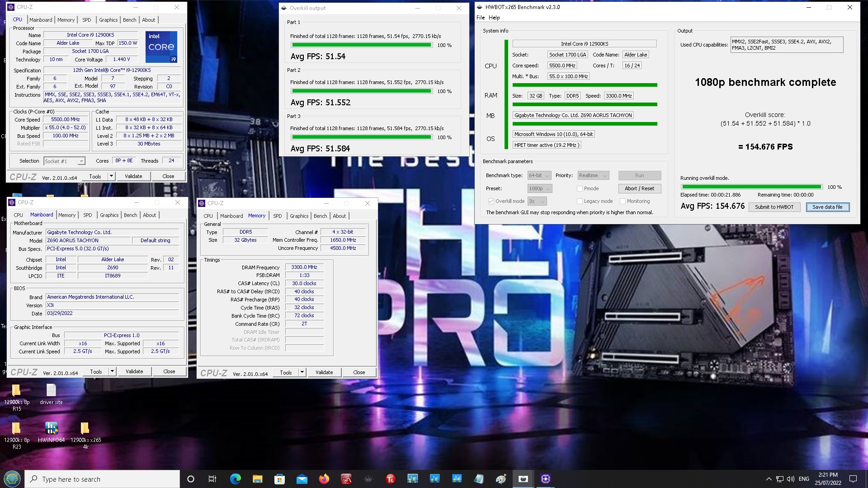868x488 pixels.
Task: Click the Overkill output window title icon
Action: [284, 8]
